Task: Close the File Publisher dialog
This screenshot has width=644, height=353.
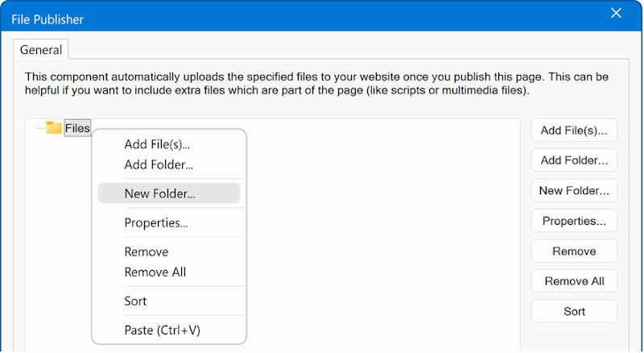Action: [x=617, y=13]
